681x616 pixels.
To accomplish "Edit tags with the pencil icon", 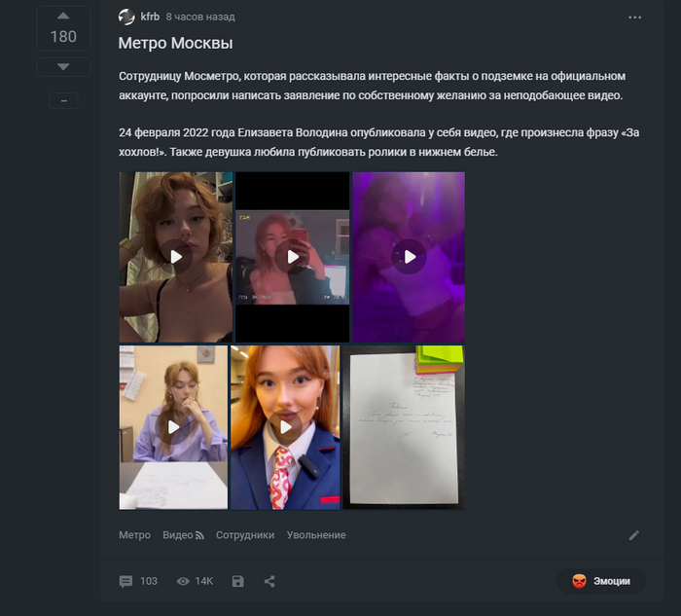I will tap(634, 535).
